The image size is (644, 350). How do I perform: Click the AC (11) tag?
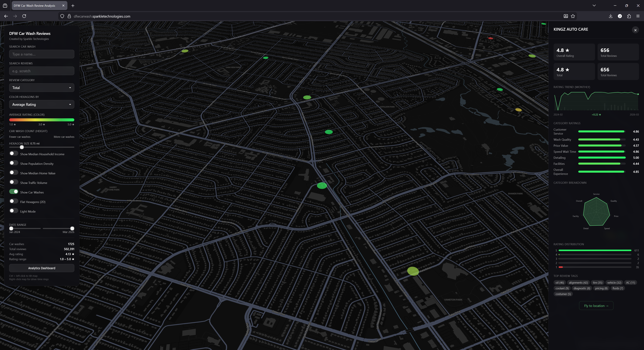click(630, 283)
